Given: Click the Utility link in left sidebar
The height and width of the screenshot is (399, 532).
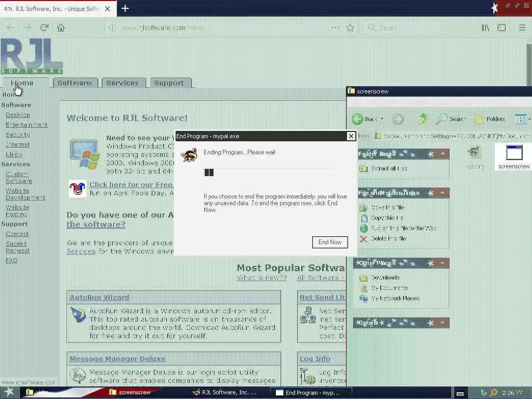Looking at the screenshot, I should tap(14, 154).
